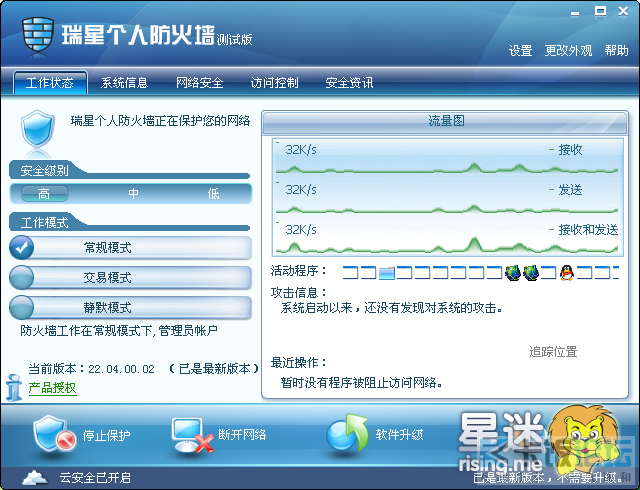
Task: Maximize the firewall window
Action: point(600,11)
